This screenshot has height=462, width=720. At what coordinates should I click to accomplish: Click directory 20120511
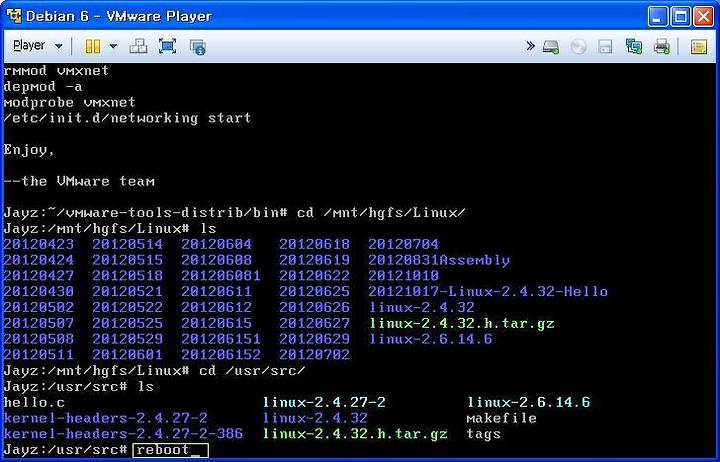39,355
